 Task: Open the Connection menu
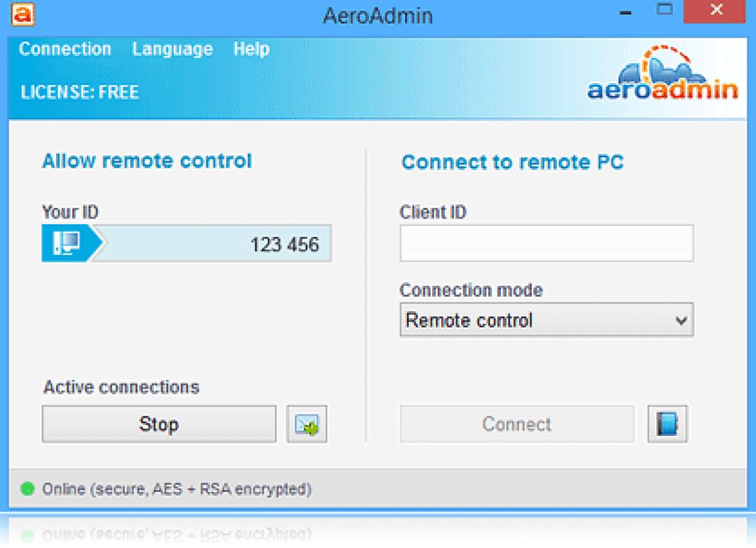[x=65, y=49]
